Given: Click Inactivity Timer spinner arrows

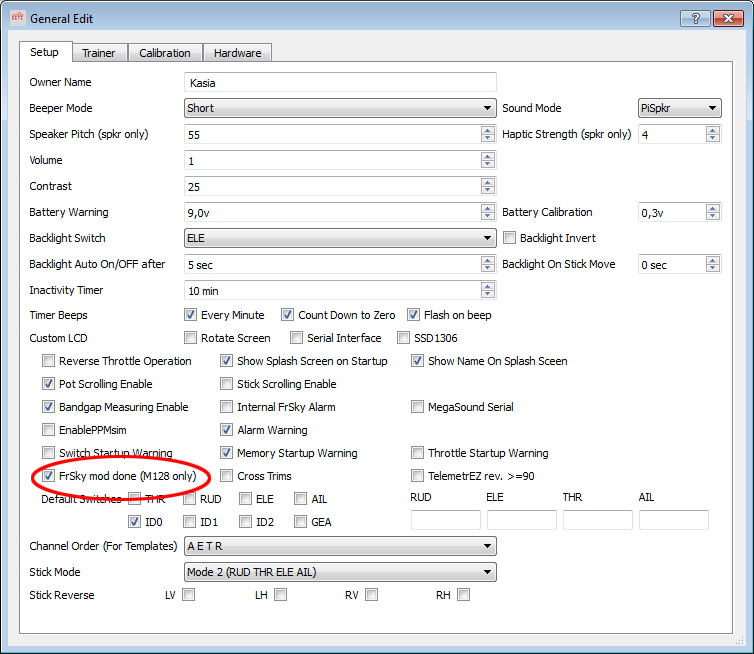Looking at the screenshot, I should [488, 290].
